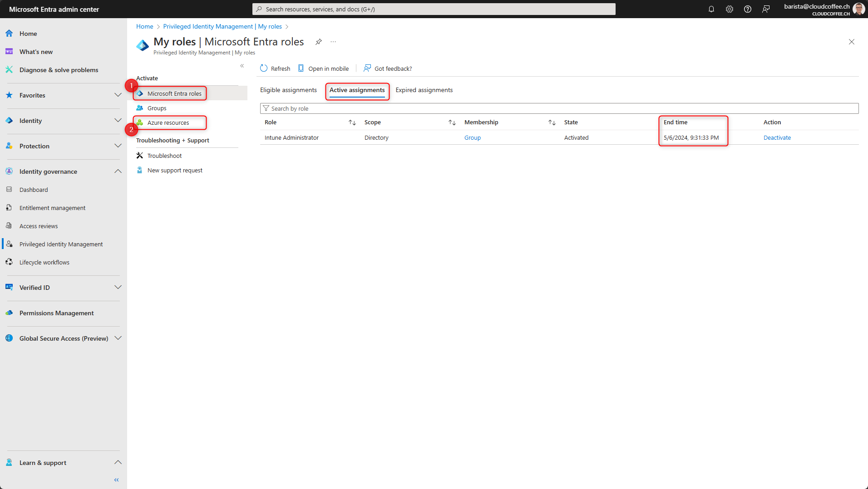Click the Group membership link
The image size is (868, 489).
(x=472, y=138)
